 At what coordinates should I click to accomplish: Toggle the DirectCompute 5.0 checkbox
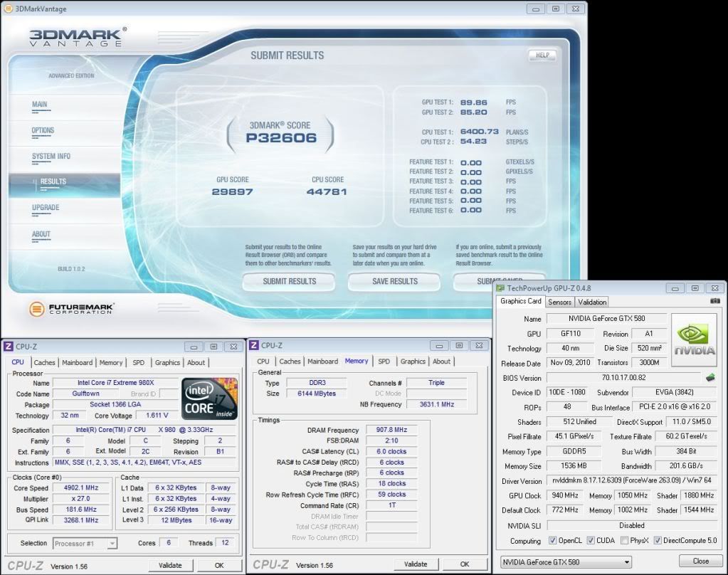pos(658,541)
